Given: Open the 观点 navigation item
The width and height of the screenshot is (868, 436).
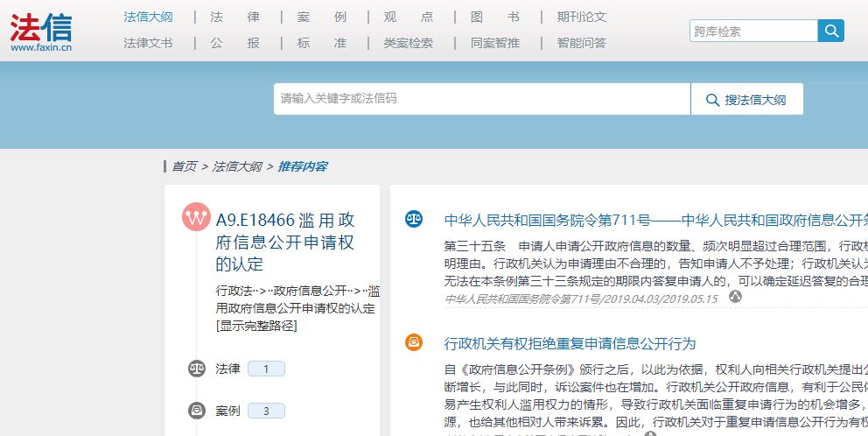Looking at the screenshot, I should tap(409, 18).
